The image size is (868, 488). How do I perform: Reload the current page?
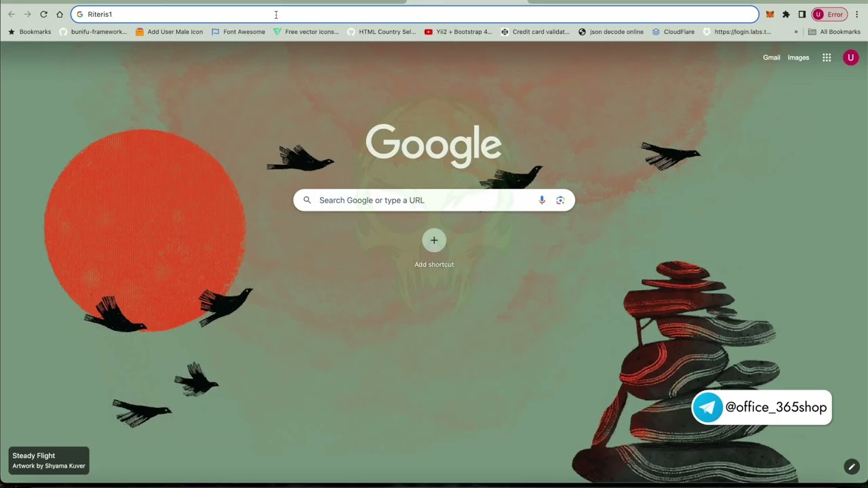coord(43,14)
